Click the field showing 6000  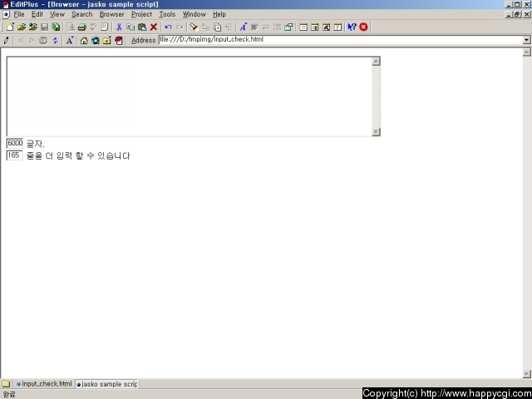[15, 143]
